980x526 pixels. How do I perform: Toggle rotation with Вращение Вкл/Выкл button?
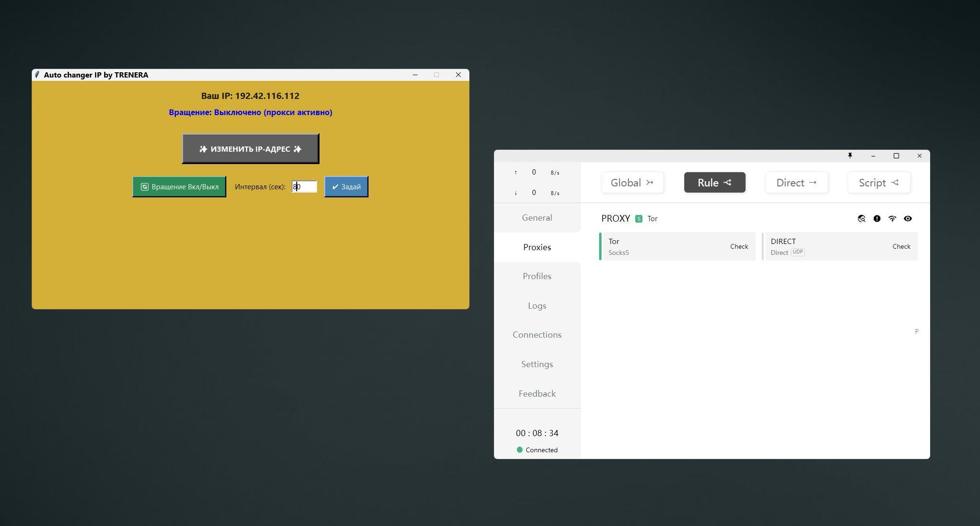pyautogui.click(x=179, y=187)
